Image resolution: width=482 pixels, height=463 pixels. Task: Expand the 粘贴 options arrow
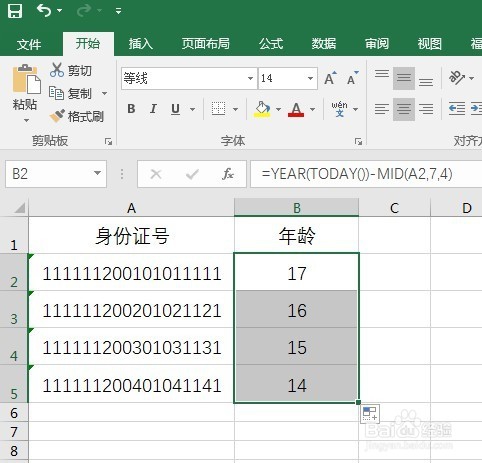pyautogui.click(x=26, y=120)
